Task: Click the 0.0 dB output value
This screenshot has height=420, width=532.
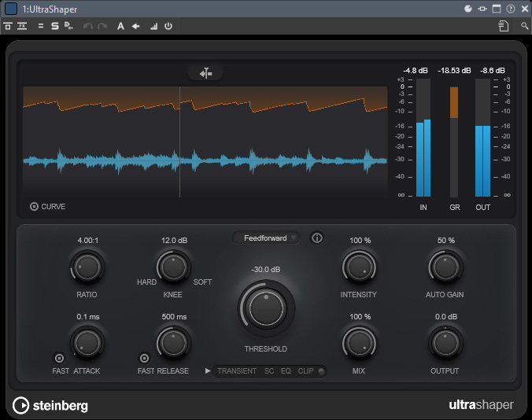Action: [x=445, y=317]
